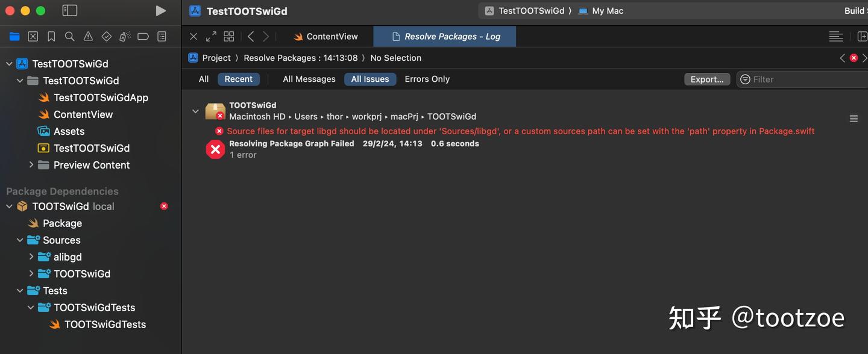Collapse the TOOTSwiGd local package
868x354 pixels.
pos(9,206)
